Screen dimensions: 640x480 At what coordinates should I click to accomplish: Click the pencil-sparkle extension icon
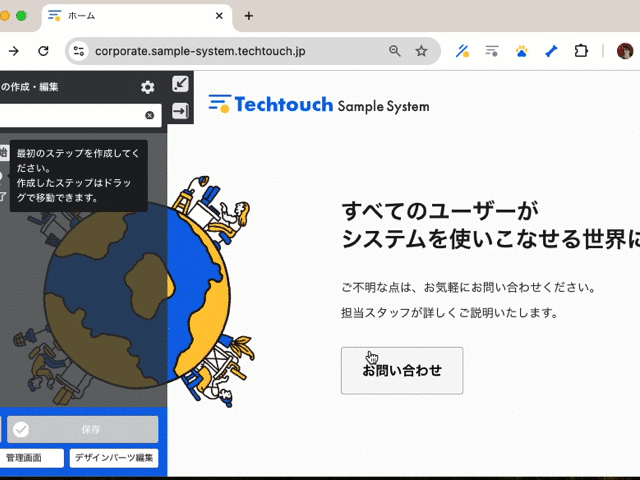point(463,51)
